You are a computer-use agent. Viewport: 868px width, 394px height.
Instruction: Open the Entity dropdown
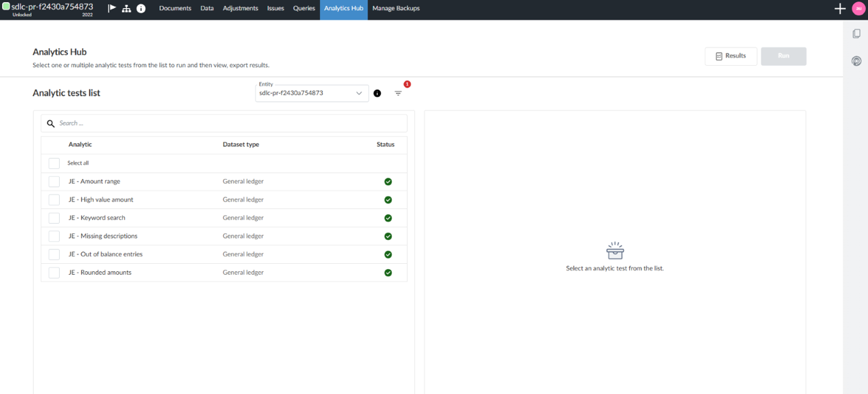(311, 93)
